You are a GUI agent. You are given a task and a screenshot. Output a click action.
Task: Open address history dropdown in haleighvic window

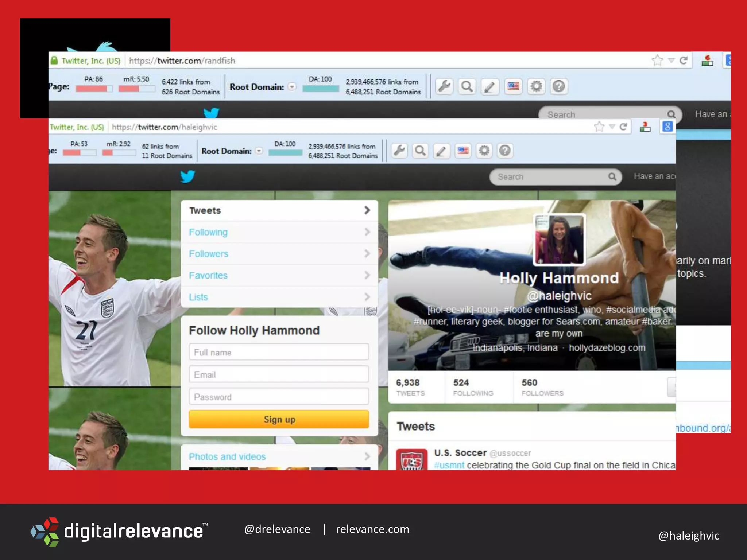click(612, 127)
